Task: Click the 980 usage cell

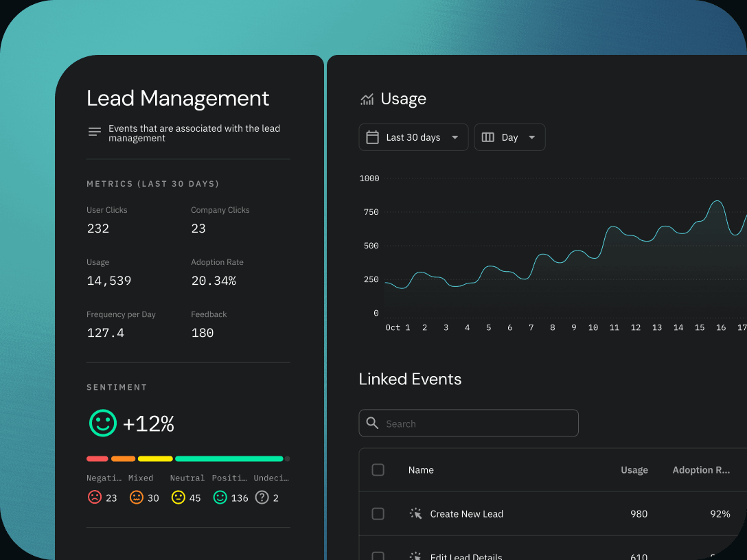Action: pyautogui.click(x=639, y=514)
